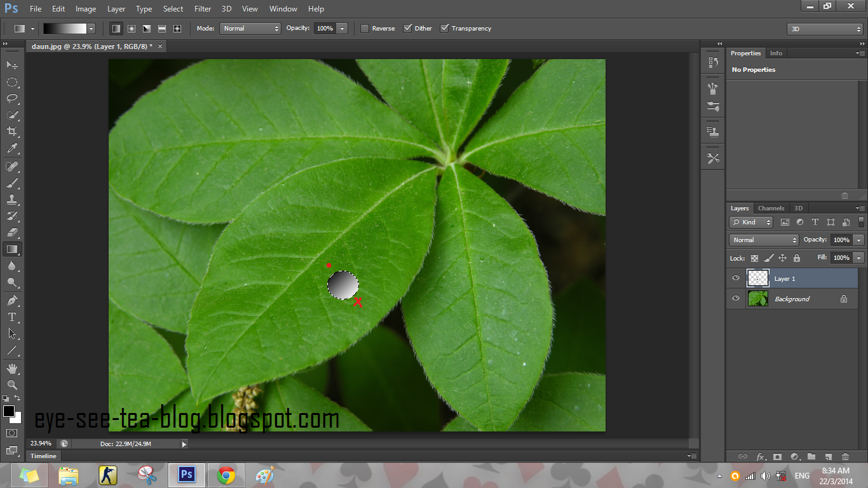
Task: Create a new group folder icon
Action: (811, 456)
